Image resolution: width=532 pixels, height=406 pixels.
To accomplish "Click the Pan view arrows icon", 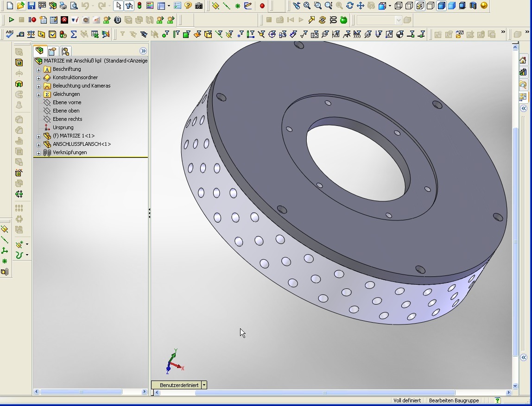I will 360,6.
